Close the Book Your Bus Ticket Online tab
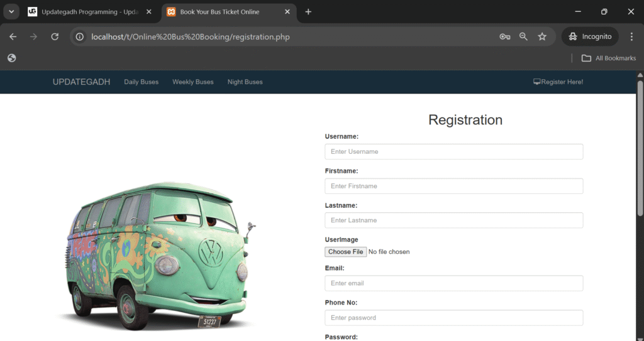This screenshot has height=341, width=644. (x=287, y=12)
